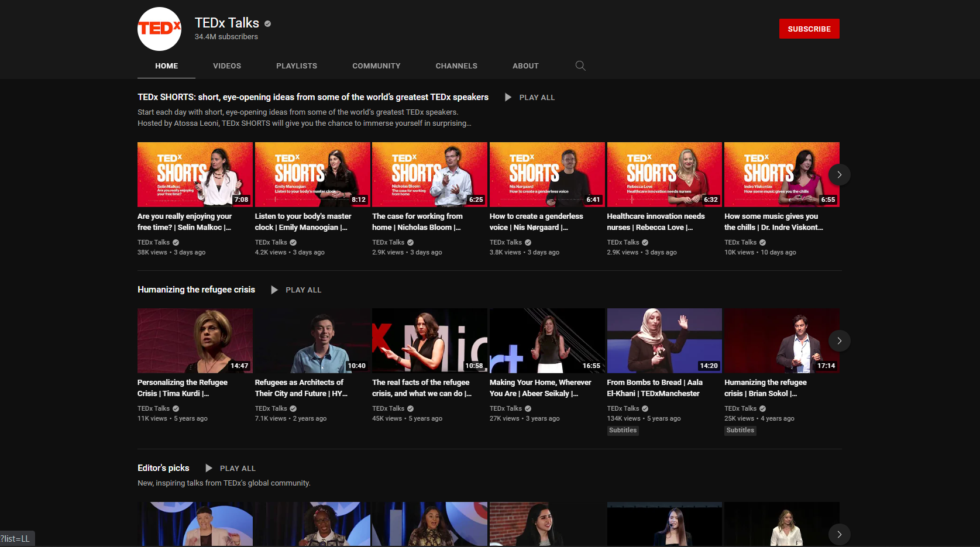Click '134K views • 5 years ago' text

click(644, 418)
